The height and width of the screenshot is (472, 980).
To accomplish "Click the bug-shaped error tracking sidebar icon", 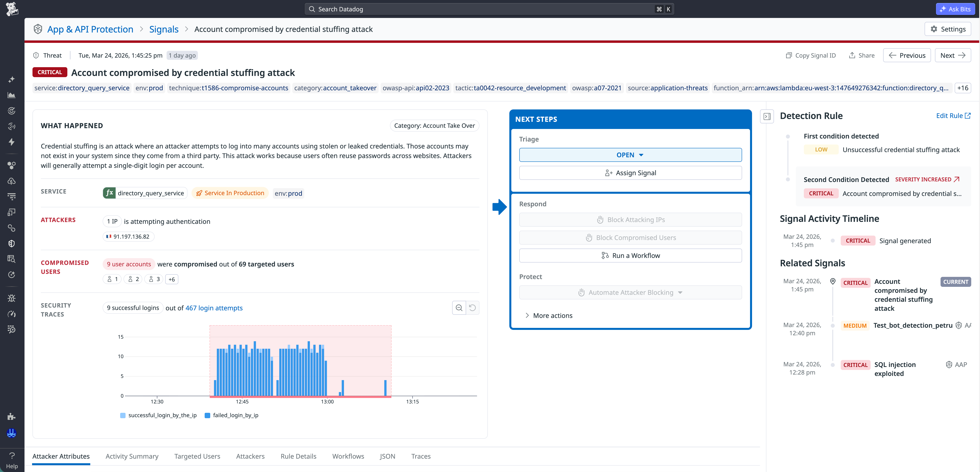I will tap(11, 298).
